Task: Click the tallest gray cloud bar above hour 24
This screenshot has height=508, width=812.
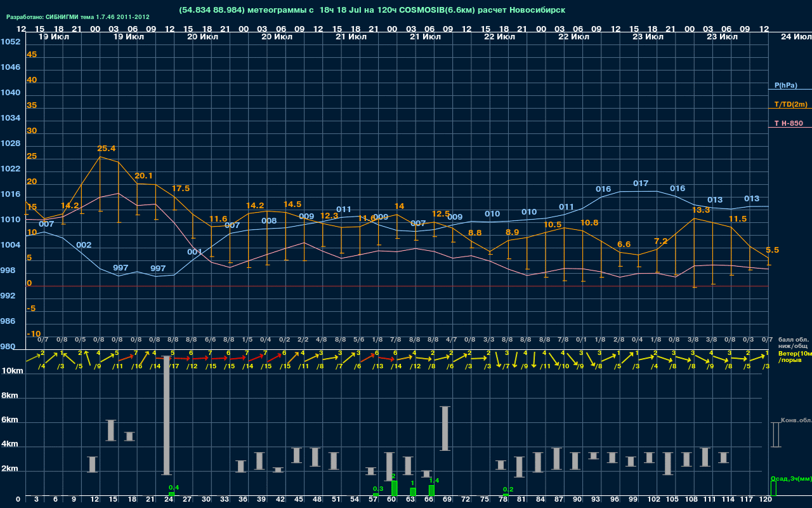Action: pyautogui.click(x=167, y=415)
